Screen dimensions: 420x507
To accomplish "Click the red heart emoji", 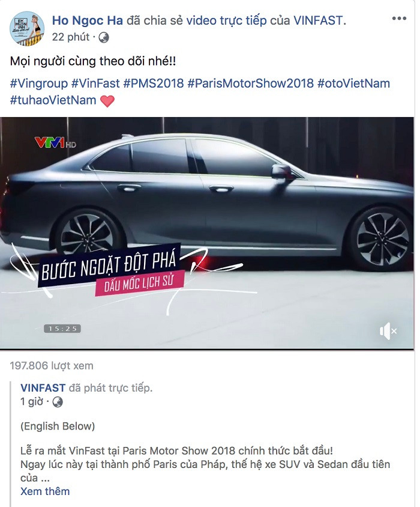I will (107, 101).
